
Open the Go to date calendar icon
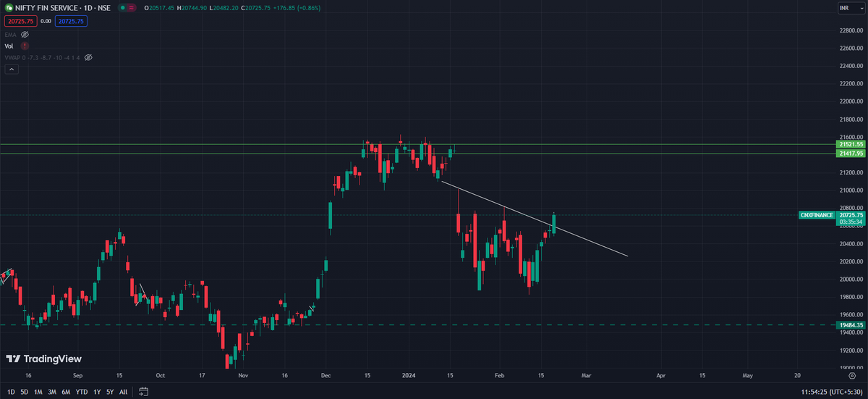(143, 392)
